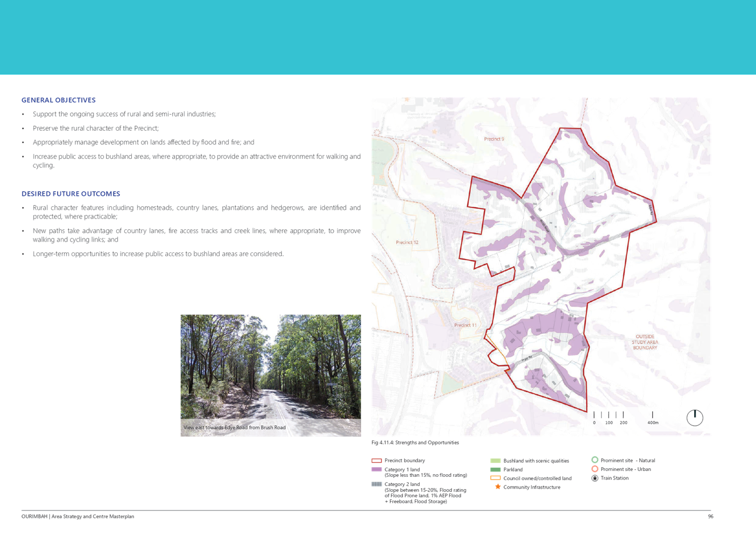Click the dark green Parkland swatch in legend
This screenshot has height=535, width=756.
click(496, 469)
